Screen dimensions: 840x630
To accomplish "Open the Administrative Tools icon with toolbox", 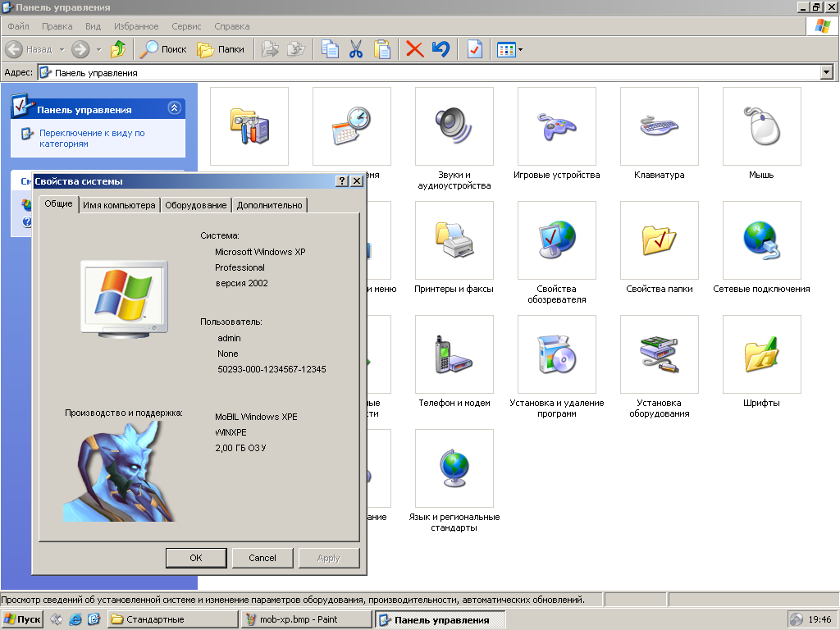I will point(249,126).
